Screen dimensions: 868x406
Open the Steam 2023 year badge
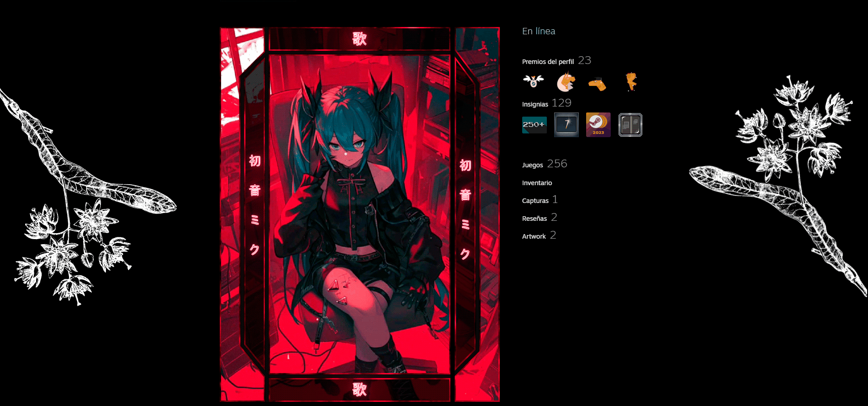pos(598,125)
